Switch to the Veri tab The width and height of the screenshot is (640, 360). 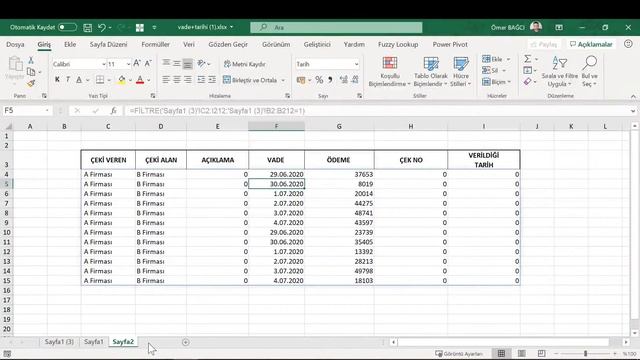click(x=189, y=44)
